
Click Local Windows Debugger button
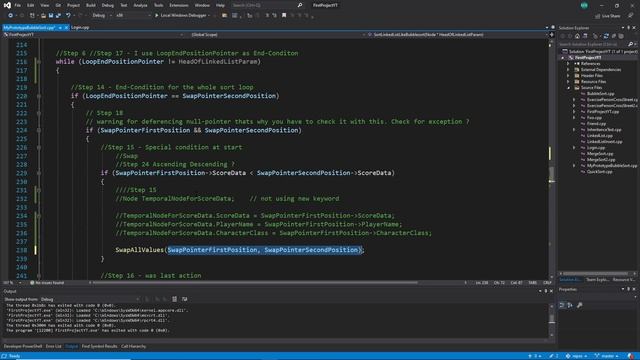coord(182,16)
